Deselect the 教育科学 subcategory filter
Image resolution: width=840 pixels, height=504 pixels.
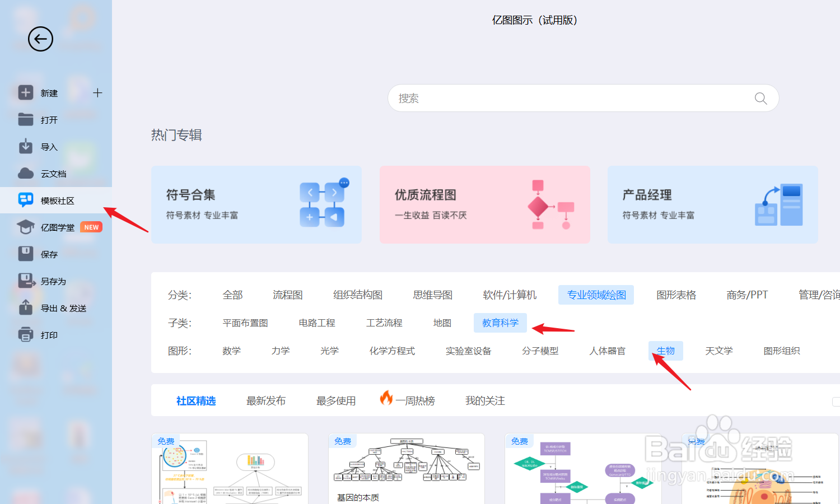[500, 323]
